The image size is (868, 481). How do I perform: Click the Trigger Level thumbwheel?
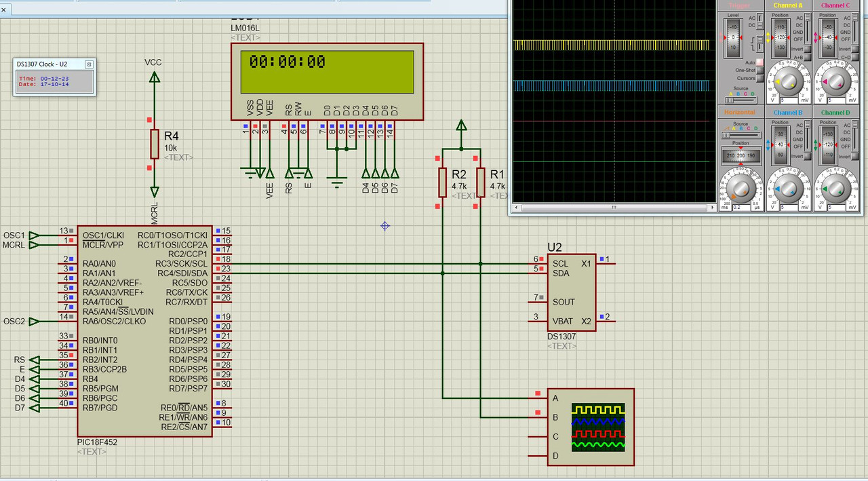point(733,37)
